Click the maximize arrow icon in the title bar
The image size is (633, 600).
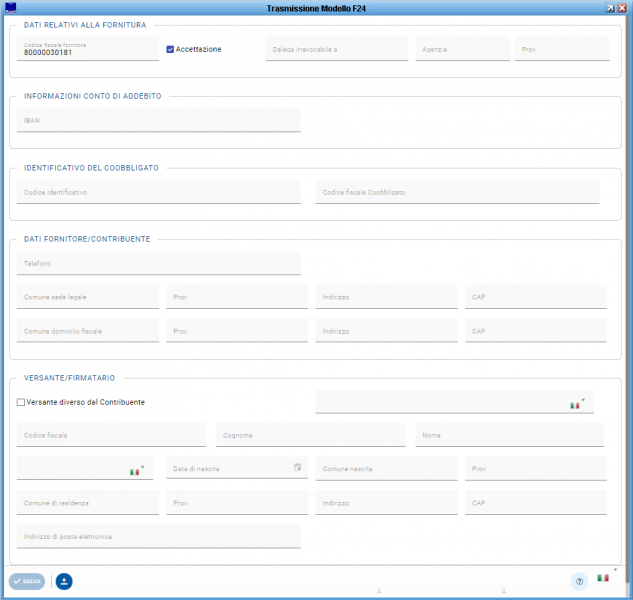tap(610, 7)
